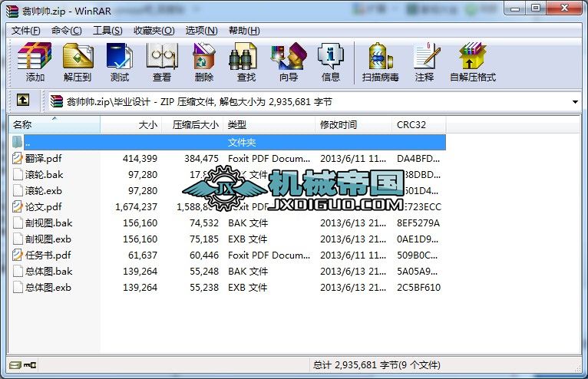This screenshot has width=588, height=379.
Task: Click CRC32 value 8EF5279A
Action: (x=418, y=223)
